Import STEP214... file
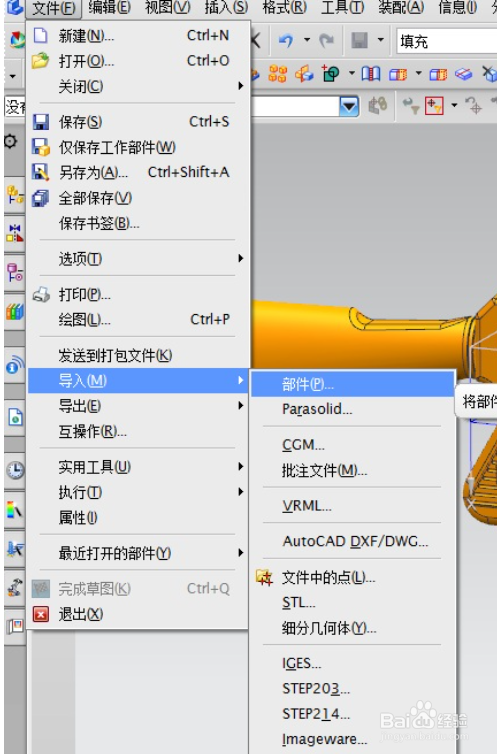This screenshot has height=754, width=497. click(353, 714)
